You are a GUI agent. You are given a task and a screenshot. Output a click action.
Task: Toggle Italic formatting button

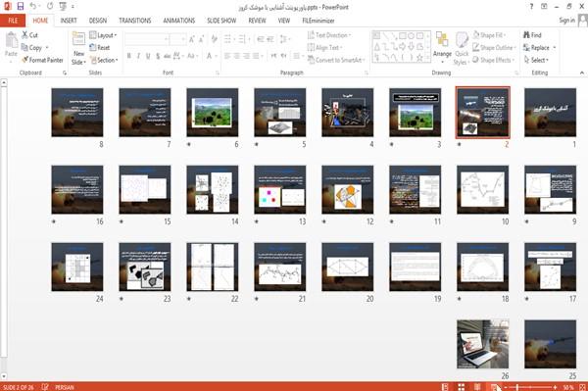point(138,56)
